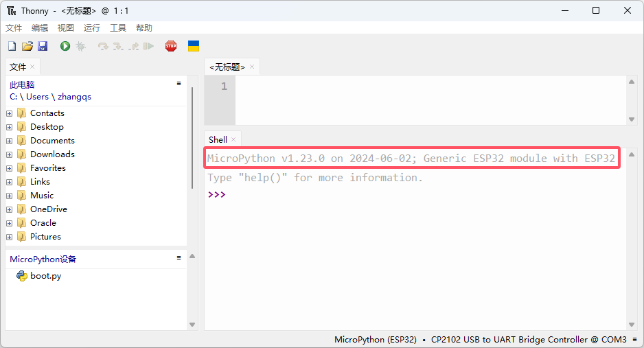Select the Oracle folder name
Screen dimensions: 644x348
[43, 223]
